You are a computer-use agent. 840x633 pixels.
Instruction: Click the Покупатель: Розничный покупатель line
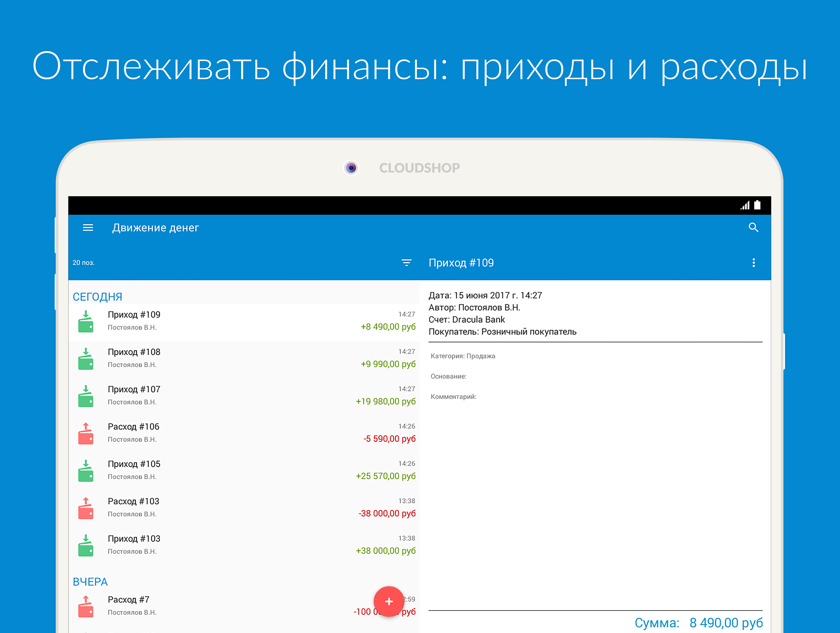coord(502,332)
